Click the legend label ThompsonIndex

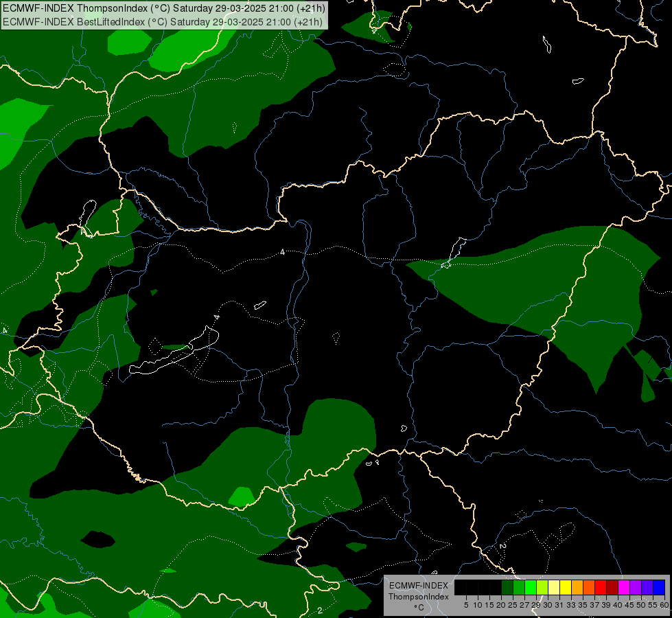(419, 597)
